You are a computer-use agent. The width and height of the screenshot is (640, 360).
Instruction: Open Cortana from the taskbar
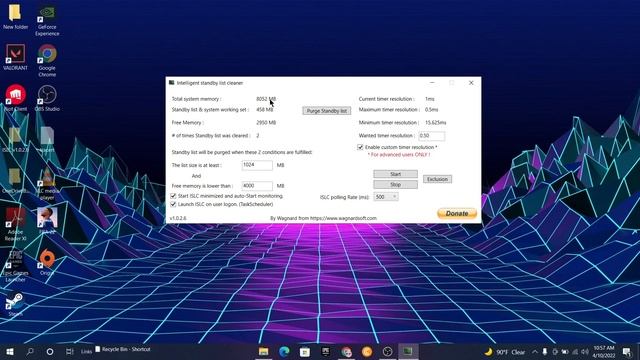pos(49,351)
